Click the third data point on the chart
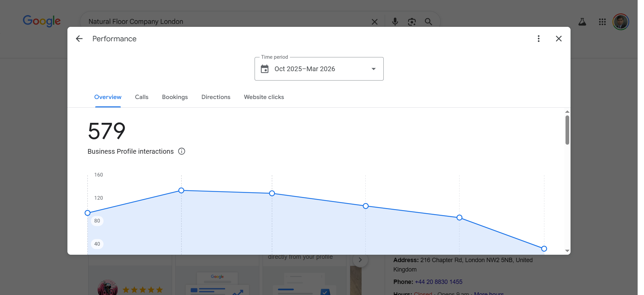644x295 pixels. pyautogui.click(x=272, y=193)
